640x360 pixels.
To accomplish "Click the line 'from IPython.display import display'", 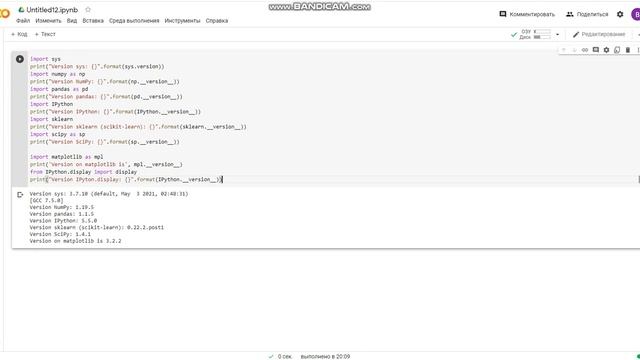I will tap(83, 172).
